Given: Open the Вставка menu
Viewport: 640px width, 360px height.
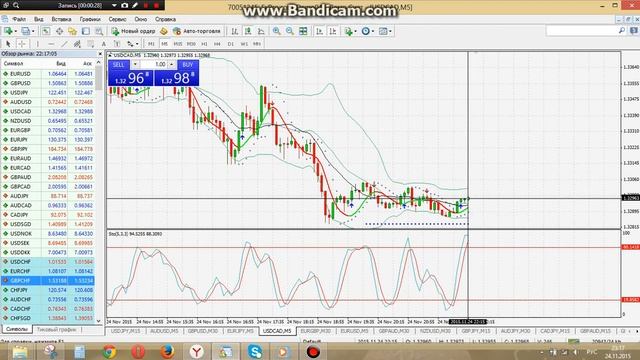Looking at the screenshot, I should [61, 19].
